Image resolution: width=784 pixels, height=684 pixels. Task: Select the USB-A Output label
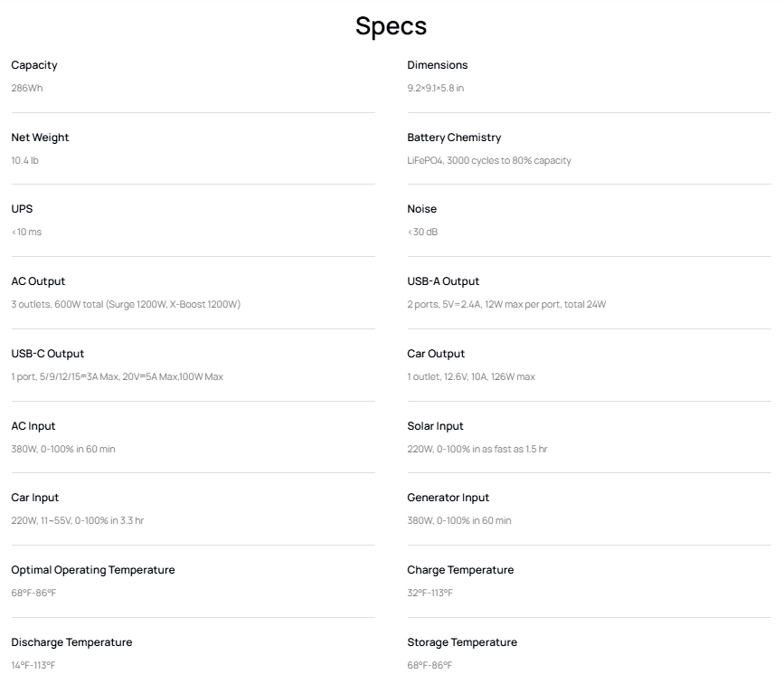pos(443,281)
